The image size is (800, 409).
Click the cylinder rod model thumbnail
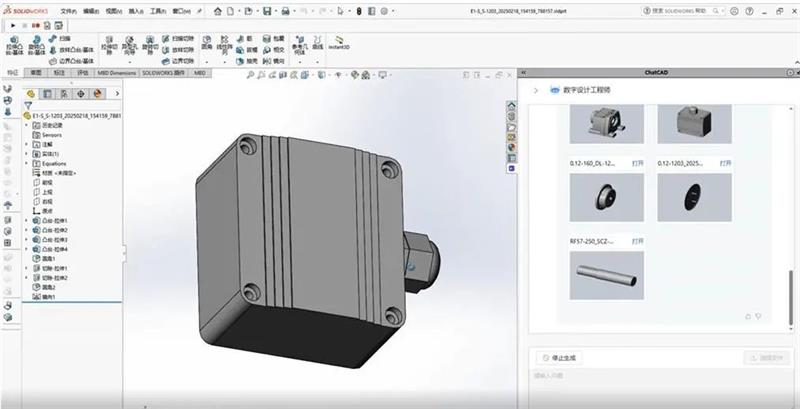point(606,275)
